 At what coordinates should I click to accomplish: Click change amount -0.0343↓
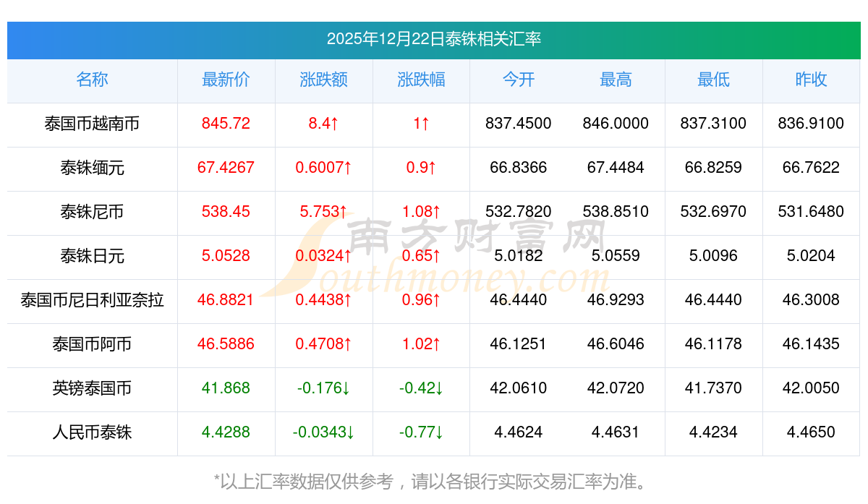(323, 433)
